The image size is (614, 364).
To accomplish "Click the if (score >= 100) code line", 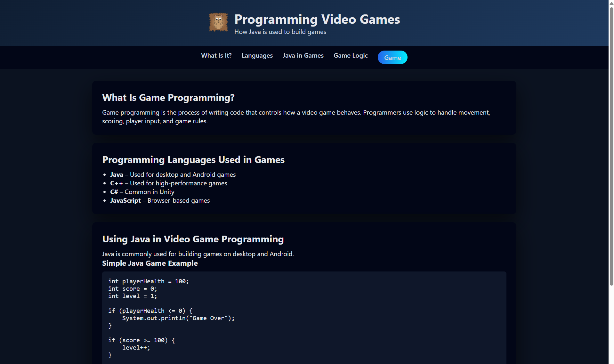I will tap(141, 340).
